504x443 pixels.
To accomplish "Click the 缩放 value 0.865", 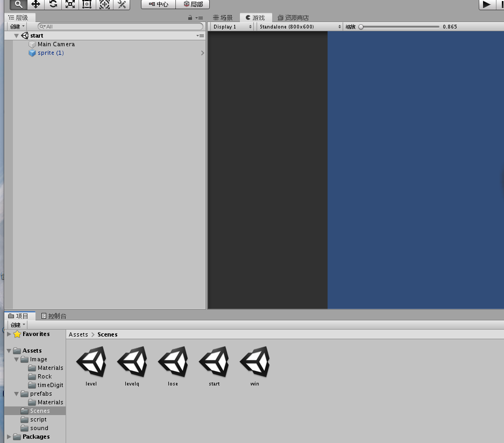I will tap(450, 27).
